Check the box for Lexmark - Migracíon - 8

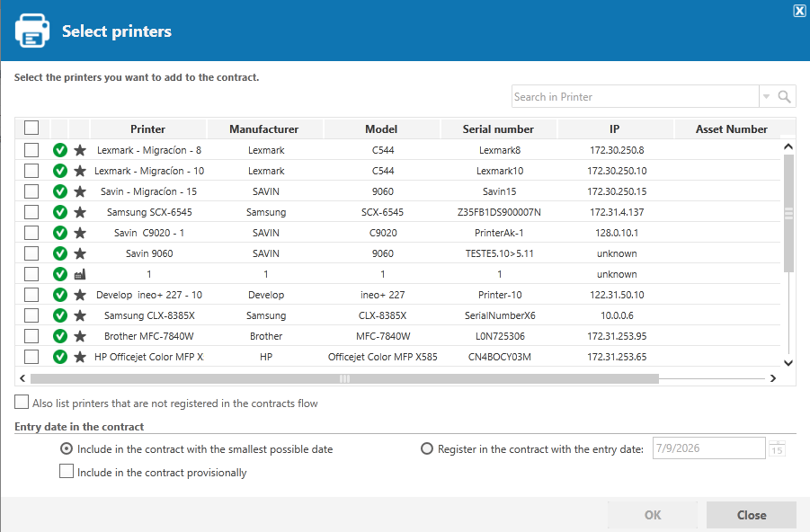pyautogui.click(x=31, y=150)
